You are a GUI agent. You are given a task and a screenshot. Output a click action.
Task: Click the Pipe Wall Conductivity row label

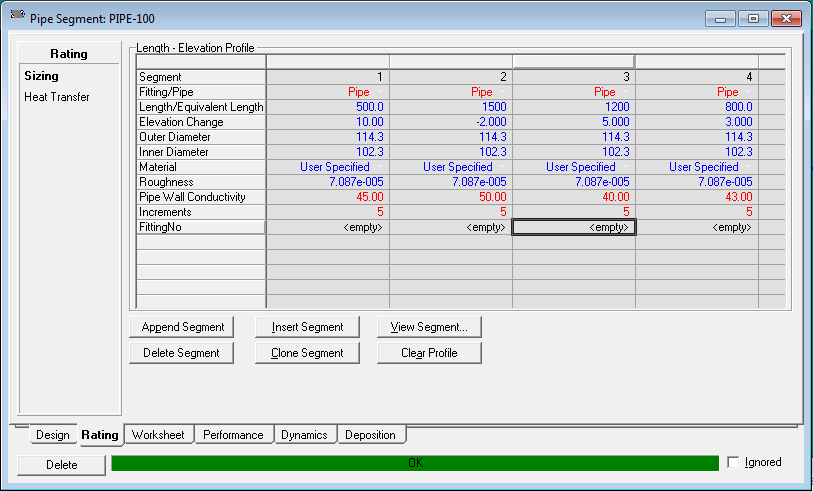pyautogui.click(x=201, y=197)
